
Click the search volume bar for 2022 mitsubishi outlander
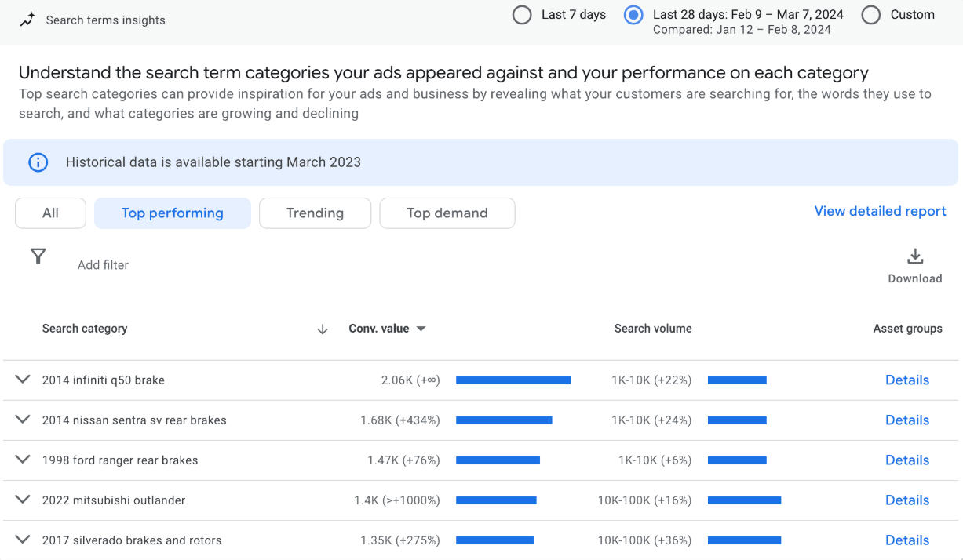click(744, 500)
